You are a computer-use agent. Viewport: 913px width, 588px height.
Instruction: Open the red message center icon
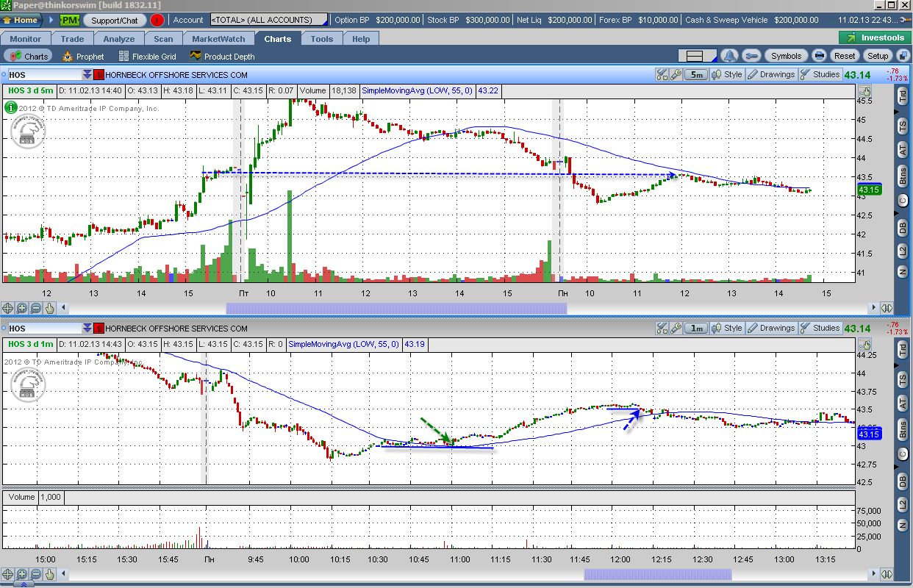(157, 20)
